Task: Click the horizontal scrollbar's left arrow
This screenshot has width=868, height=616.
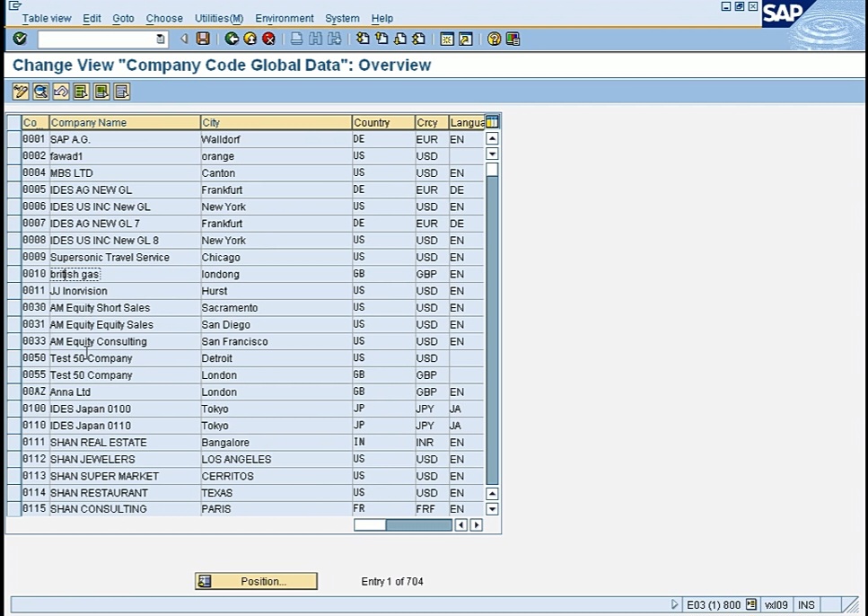Action: point(461,524)
